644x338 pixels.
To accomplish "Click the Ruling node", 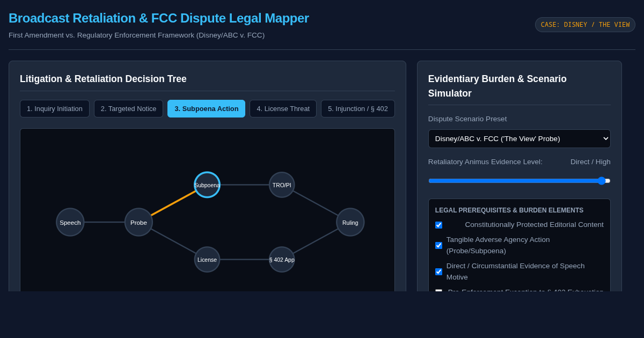I will coord(350,222).
